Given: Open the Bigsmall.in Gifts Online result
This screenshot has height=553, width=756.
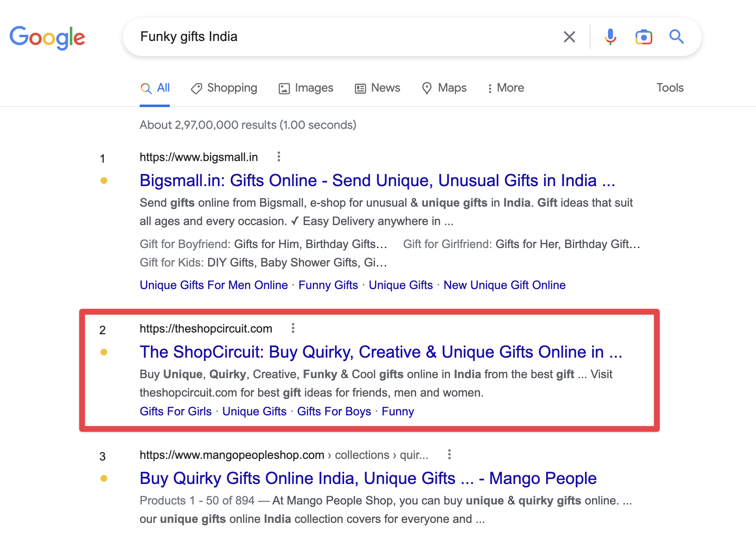Looking at the screenshot, I should point(377,181).
